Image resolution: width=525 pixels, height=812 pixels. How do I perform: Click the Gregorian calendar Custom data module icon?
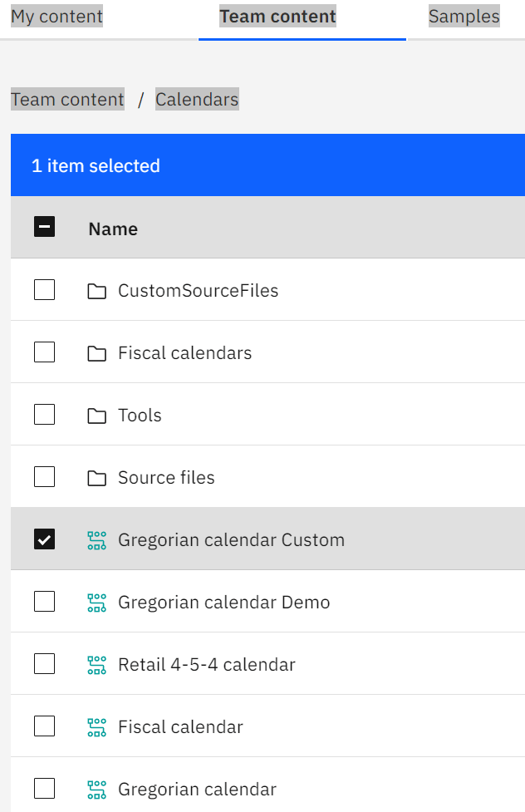97,539
